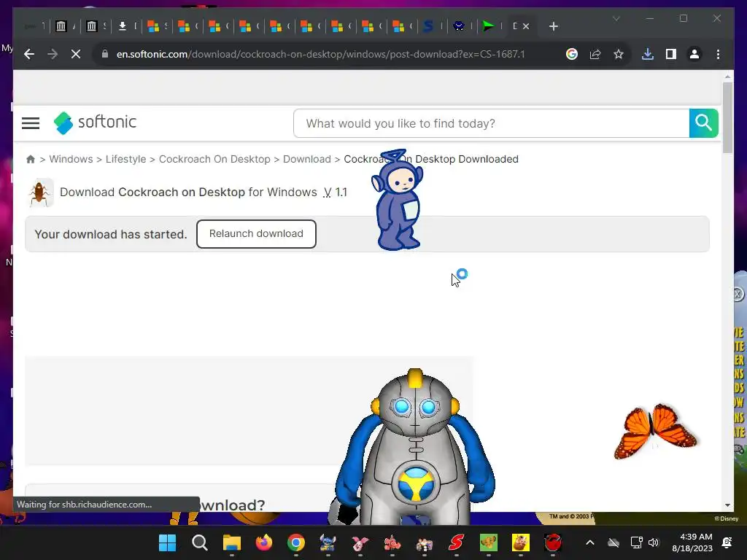Open the yellow Pumbaa taskbar app

tap(520, 542)
